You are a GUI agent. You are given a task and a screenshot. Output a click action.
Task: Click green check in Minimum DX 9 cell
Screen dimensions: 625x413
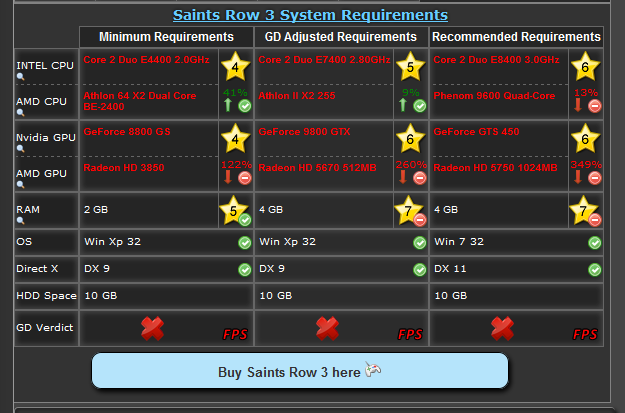(245, 269)
